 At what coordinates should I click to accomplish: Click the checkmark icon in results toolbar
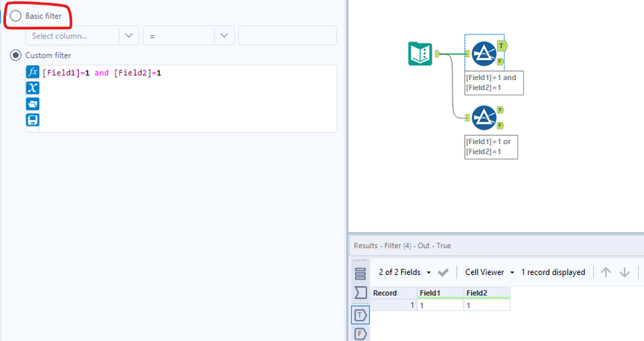pos(443,272)
